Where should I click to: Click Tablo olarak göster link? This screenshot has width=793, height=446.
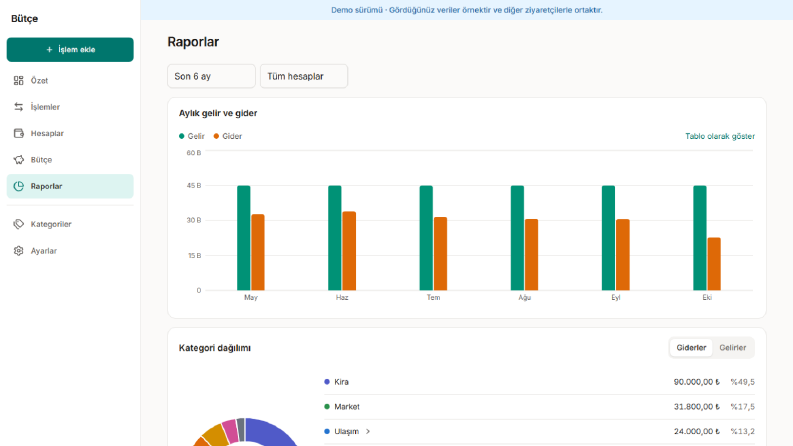[x=720, y=136]
